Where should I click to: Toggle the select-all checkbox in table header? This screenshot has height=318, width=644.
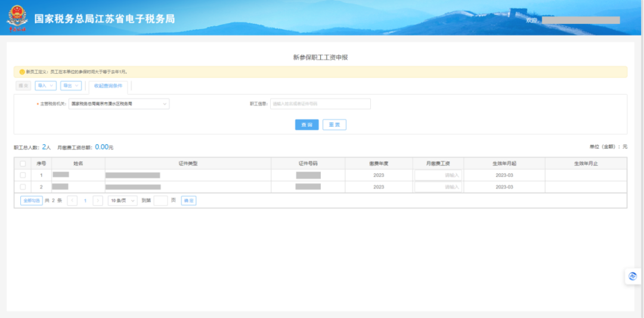click(x=23, y=163)
